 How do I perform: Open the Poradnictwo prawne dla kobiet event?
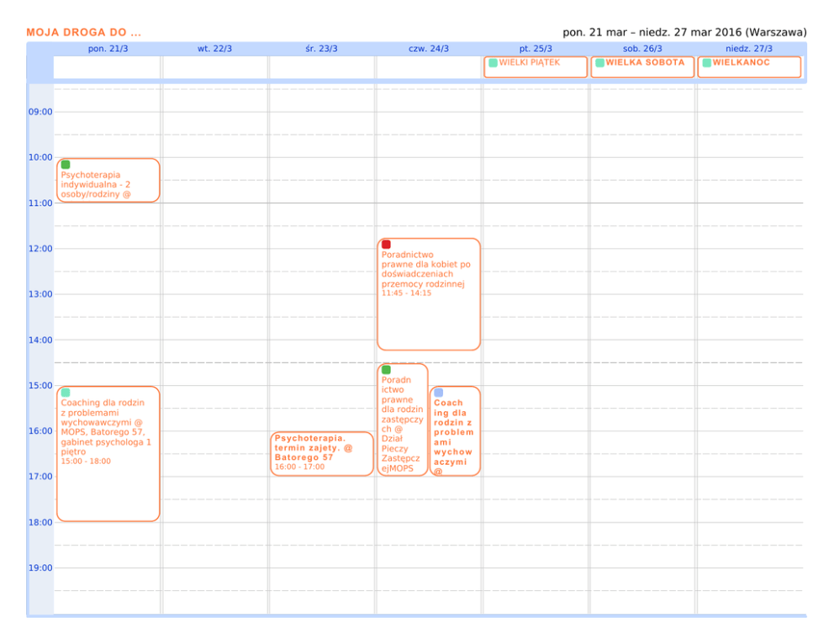pyautogui.click(x=428, y=294)
